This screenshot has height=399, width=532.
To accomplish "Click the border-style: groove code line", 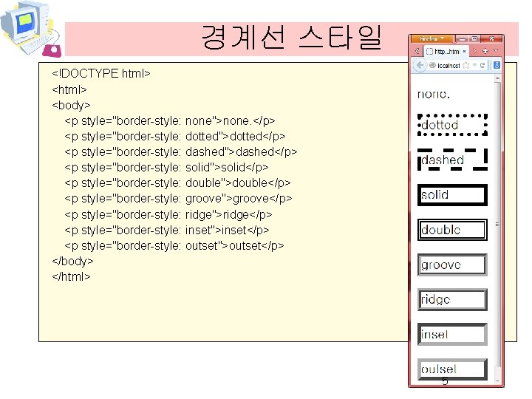I will (178, 199).
